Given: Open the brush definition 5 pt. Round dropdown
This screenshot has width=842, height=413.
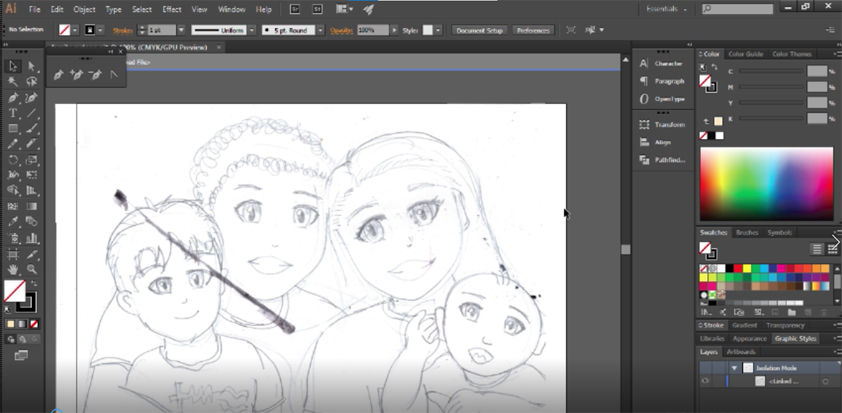Looking at the screenshot, I should coord(320,30).
